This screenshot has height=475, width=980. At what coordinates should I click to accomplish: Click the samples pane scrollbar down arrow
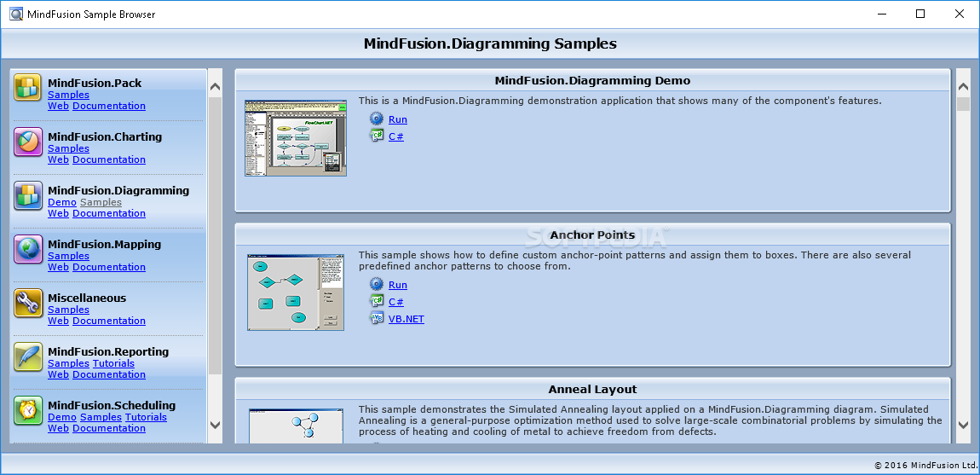click(963, 425)
